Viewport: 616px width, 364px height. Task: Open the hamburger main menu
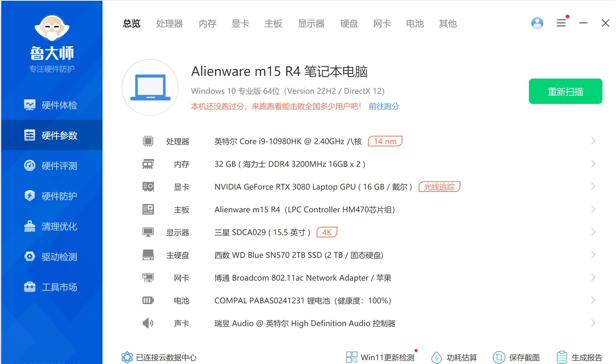[561, 23]
